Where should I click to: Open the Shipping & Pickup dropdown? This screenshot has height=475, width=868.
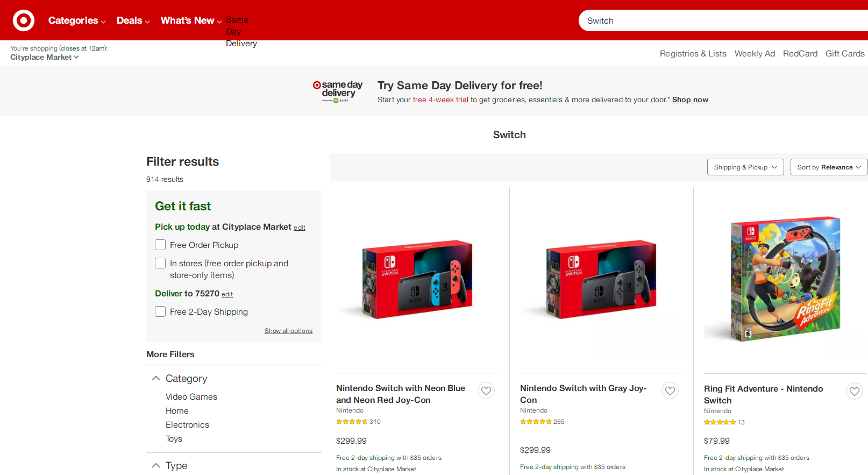[745, 167]
